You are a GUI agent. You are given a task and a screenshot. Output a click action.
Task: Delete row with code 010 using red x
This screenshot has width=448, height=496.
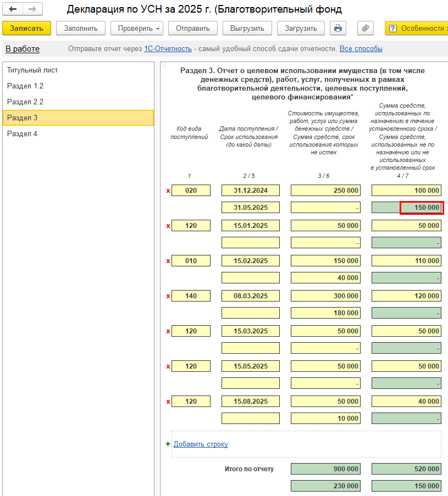(x=168, y=261)
